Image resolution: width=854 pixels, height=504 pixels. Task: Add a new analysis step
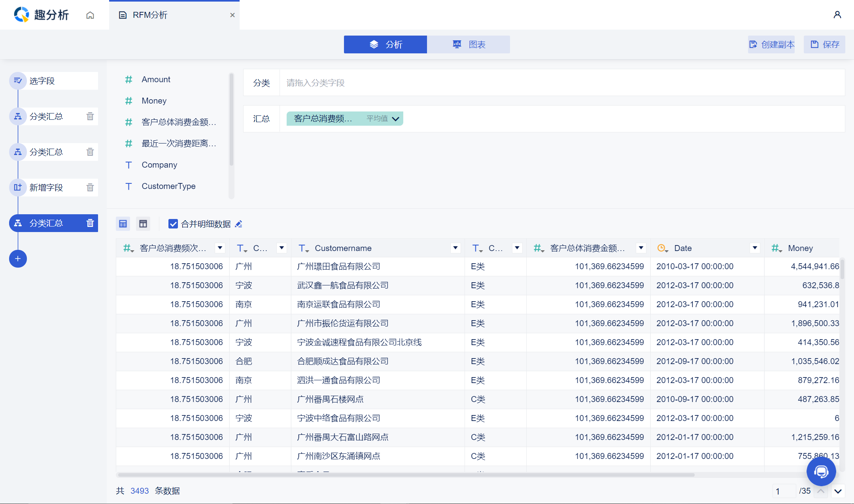pyautogui.click(x=18, y=259)
